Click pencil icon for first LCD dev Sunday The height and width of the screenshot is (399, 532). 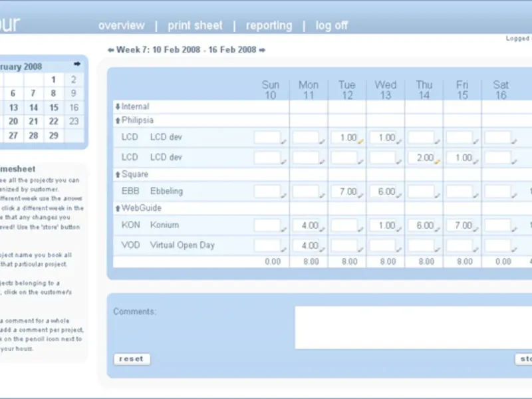coord(284,142)
